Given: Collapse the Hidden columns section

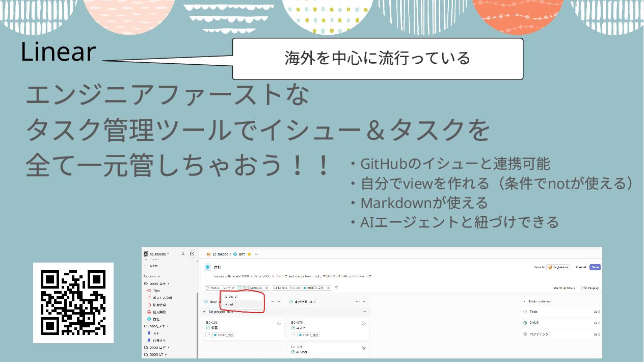Looking at the screenshot, I should (x=537, y=301).
